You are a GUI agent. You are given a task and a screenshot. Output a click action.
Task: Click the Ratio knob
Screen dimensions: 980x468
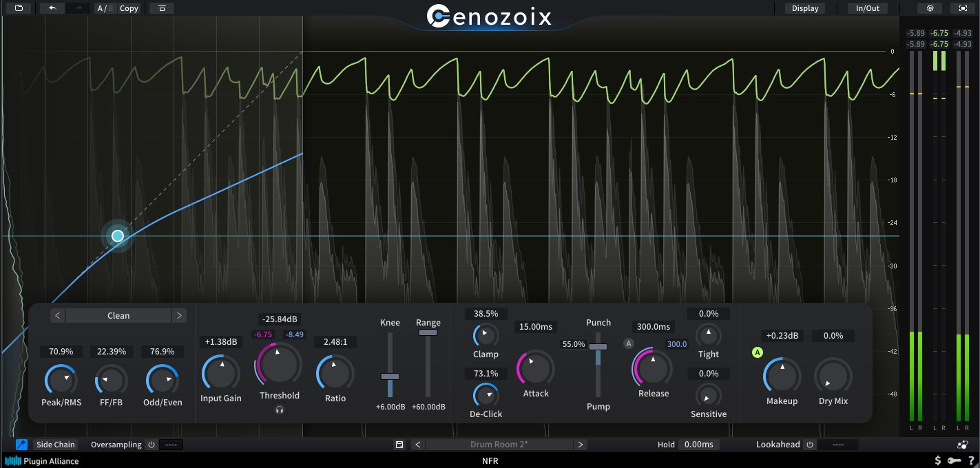[x=335, y=374]
